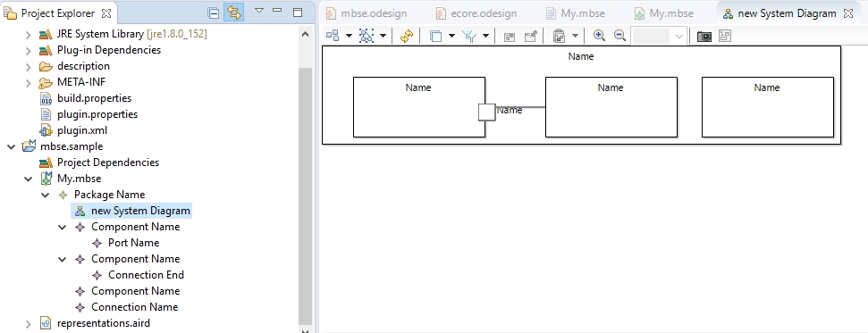The height and width of the screenshot is (333, 868).
Task: Open the Layers icon in diagram toolbar
Action: pyautogui.click(x=436, y=37)
